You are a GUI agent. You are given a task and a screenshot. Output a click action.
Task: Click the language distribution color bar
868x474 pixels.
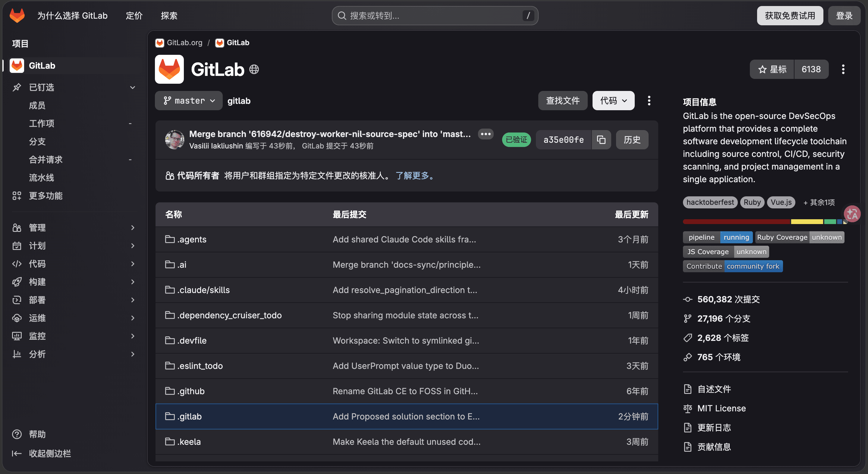pyautogui.click(x=765, y=222)
